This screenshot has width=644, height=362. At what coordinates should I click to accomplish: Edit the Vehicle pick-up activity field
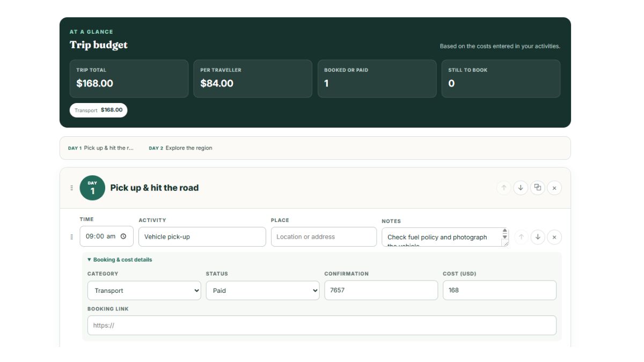tap(202, 237)
